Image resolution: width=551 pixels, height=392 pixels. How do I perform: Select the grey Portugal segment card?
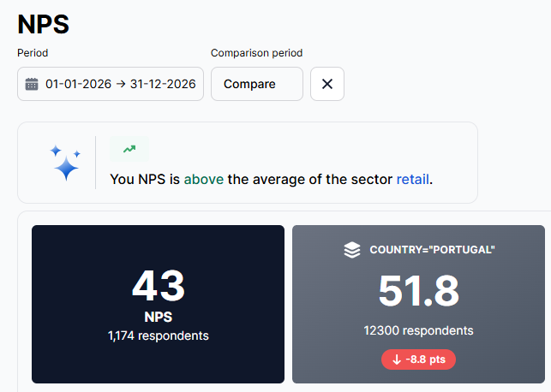point(418,304)
